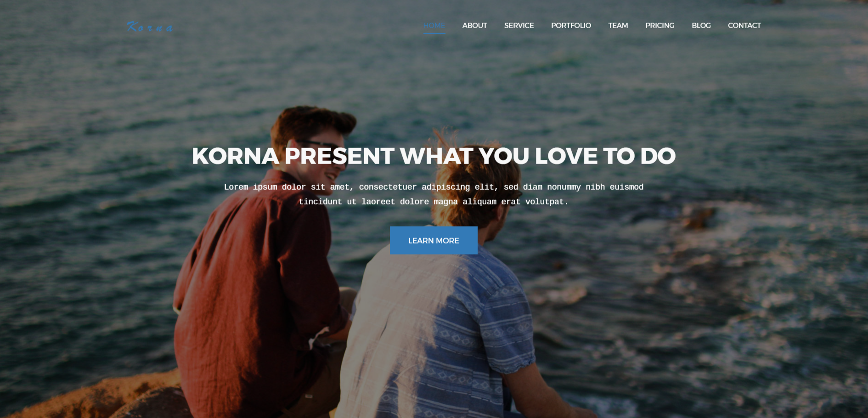Click the blue Learn More button

tap(434, 240)
